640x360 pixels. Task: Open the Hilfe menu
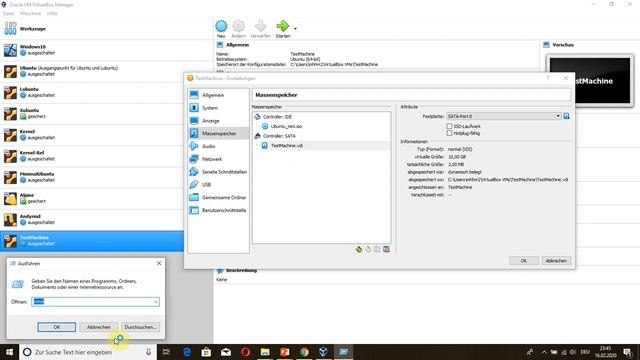click(x=52, y=13)
